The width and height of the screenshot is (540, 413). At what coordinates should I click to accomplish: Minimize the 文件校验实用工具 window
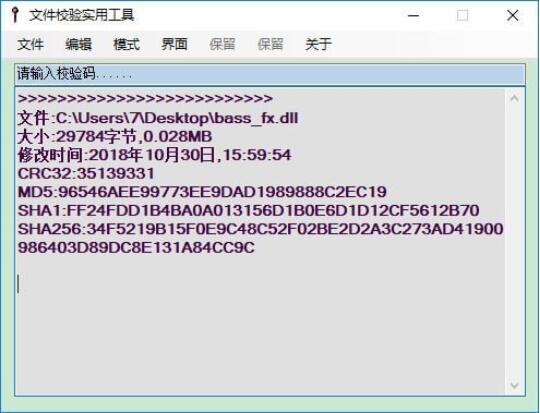(413, 16)
